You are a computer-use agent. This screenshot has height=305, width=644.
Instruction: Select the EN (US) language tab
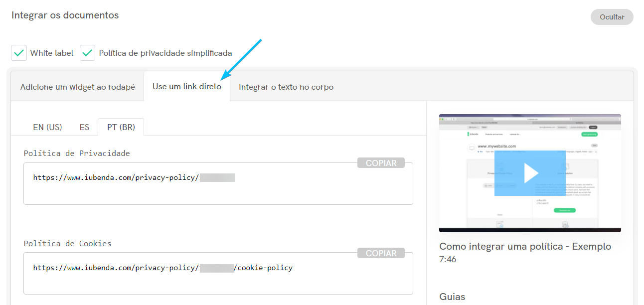click(x=47, y=127)
